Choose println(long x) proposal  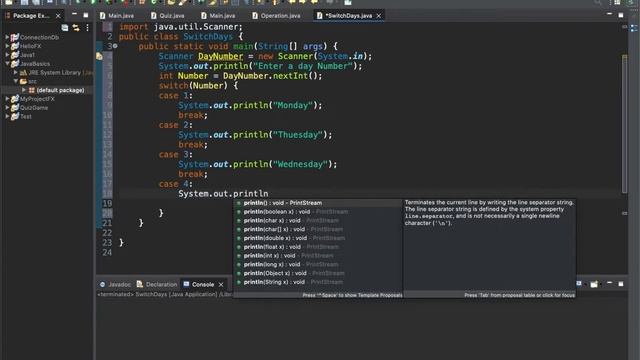tap(318, 264)
